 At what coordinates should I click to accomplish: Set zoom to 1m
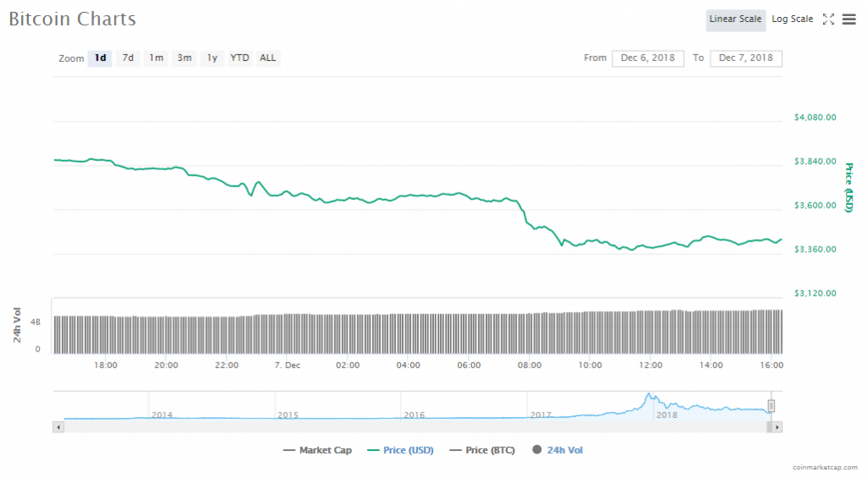coord(156,58)
